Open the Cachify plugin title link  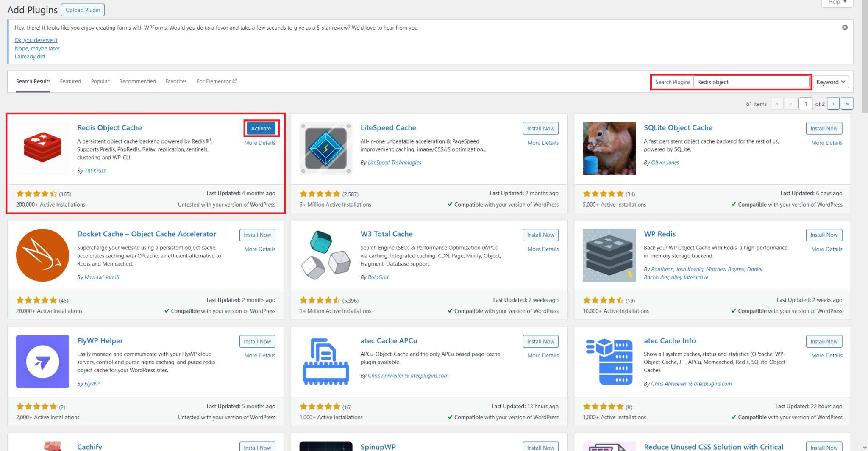click(x=89, y=446)
